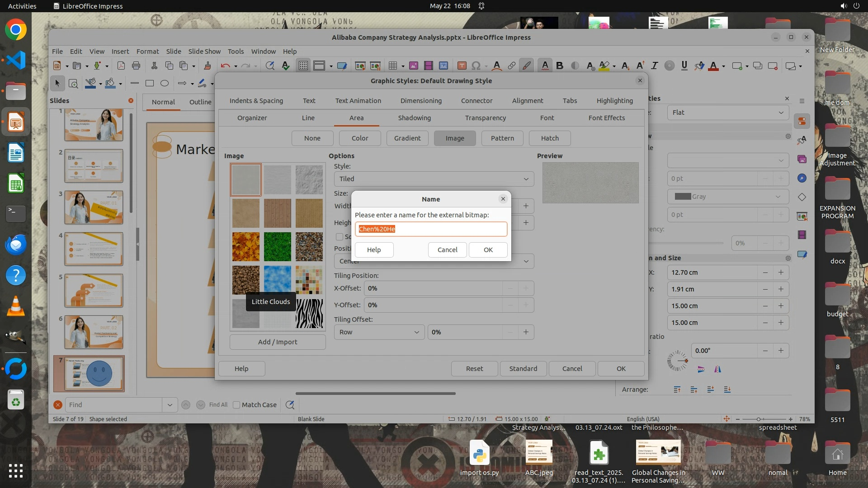
Task: Click the Italic formatting icon
Action: [x=654, y=66]
